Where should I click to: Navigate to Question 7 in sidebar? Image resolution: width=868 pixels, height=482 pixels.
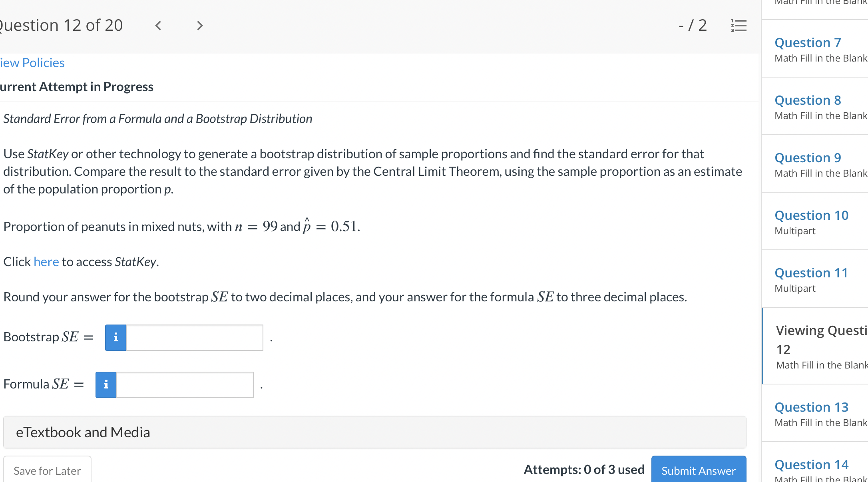(x=808, y=43)
